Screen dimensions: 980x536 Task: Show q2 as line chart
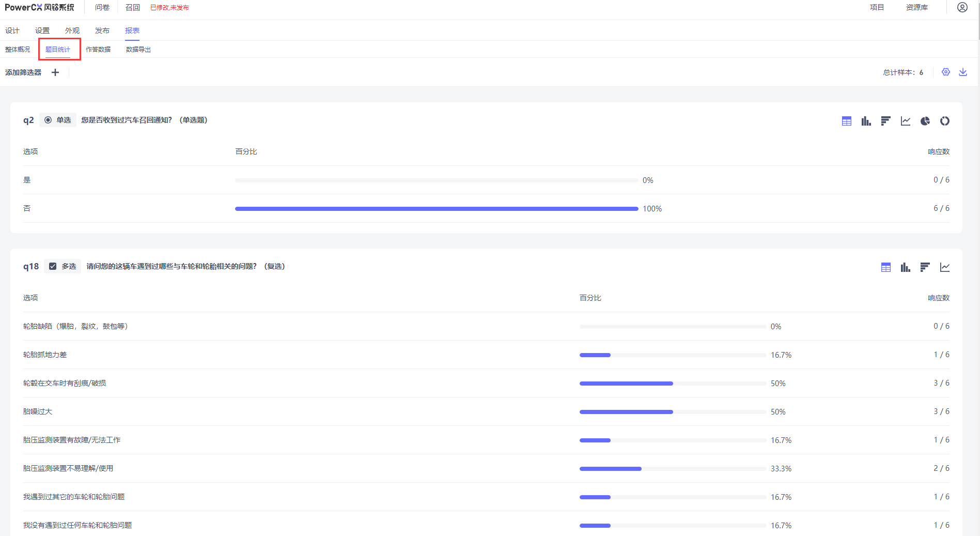coord(905,121)
